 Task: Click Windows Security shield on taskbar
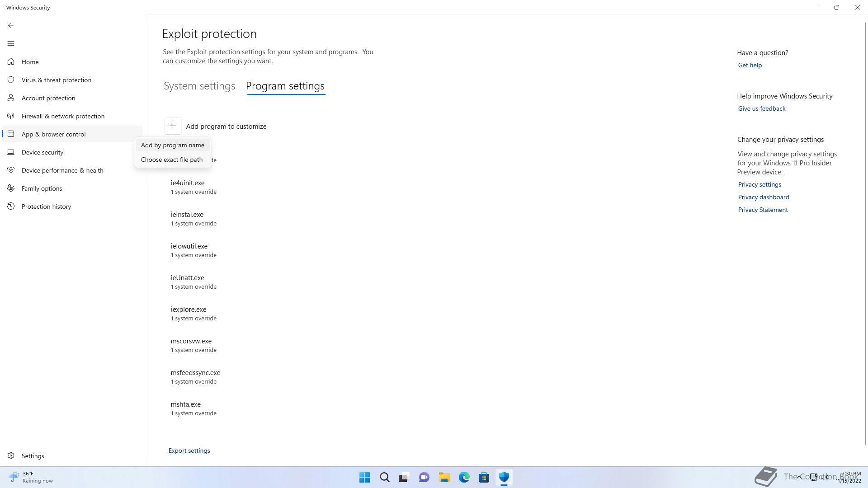(504, 477)
